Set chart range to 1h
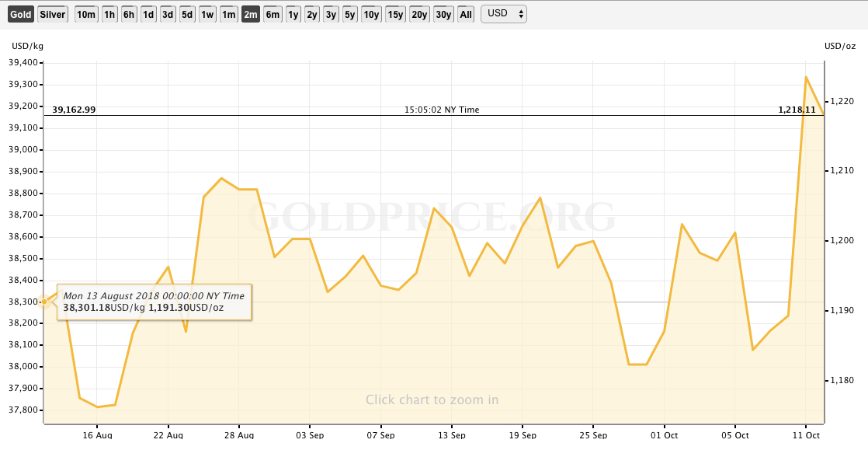The height and width of the screenshot is (457, 868). pos(109,14)
